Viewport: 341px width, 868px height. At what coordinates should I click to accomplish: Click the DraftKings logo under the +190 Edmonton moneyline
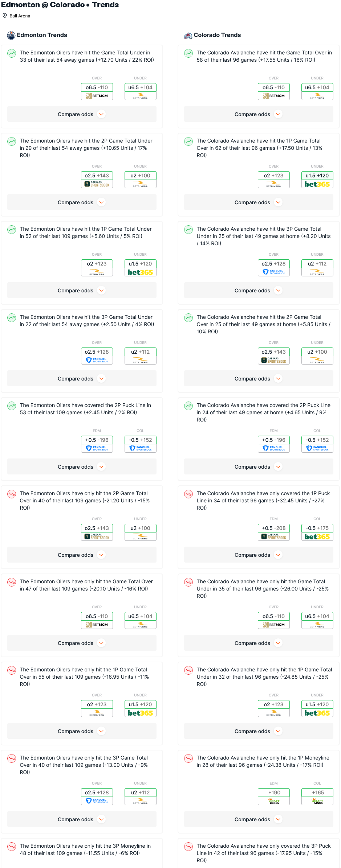274,801
